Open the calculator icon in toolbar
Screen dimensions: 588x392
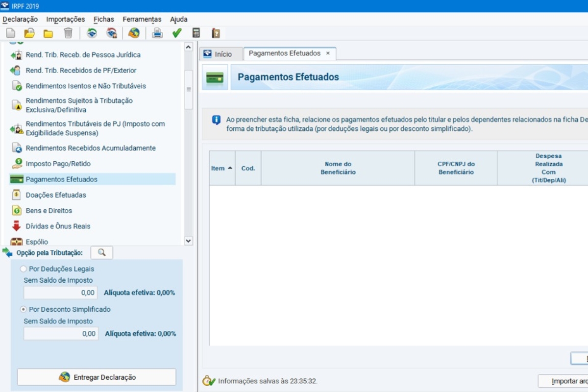tap(196, 33)
